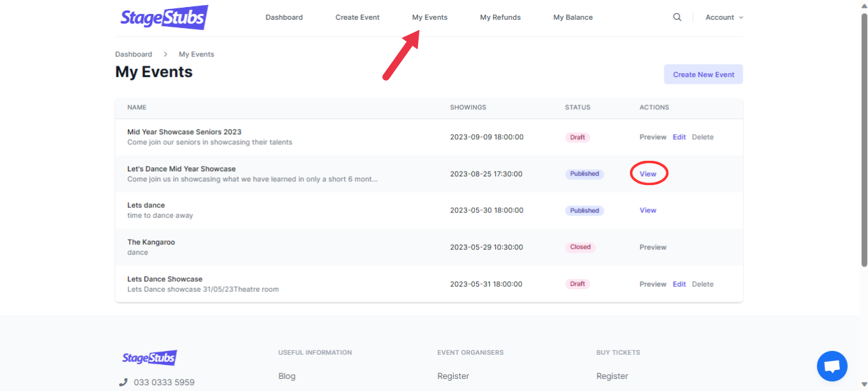Delete the Lets Dance Showcase draft

(x=703, y=284)
